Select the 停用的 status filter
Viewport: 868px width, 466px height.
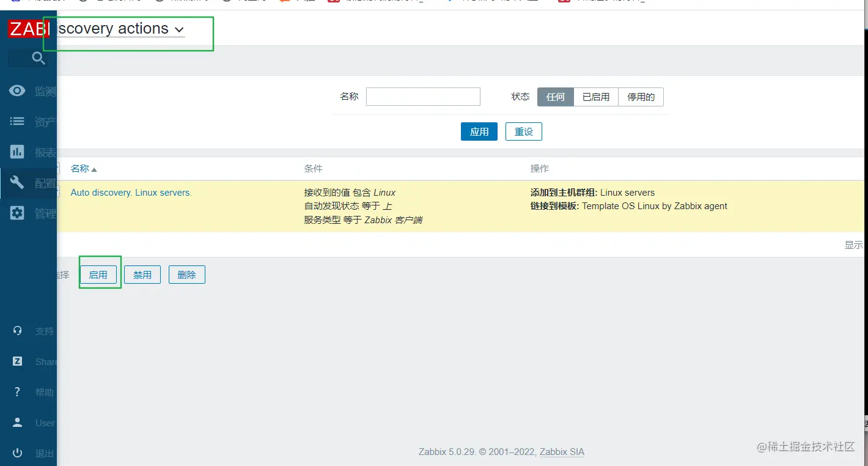pos(641,97)
